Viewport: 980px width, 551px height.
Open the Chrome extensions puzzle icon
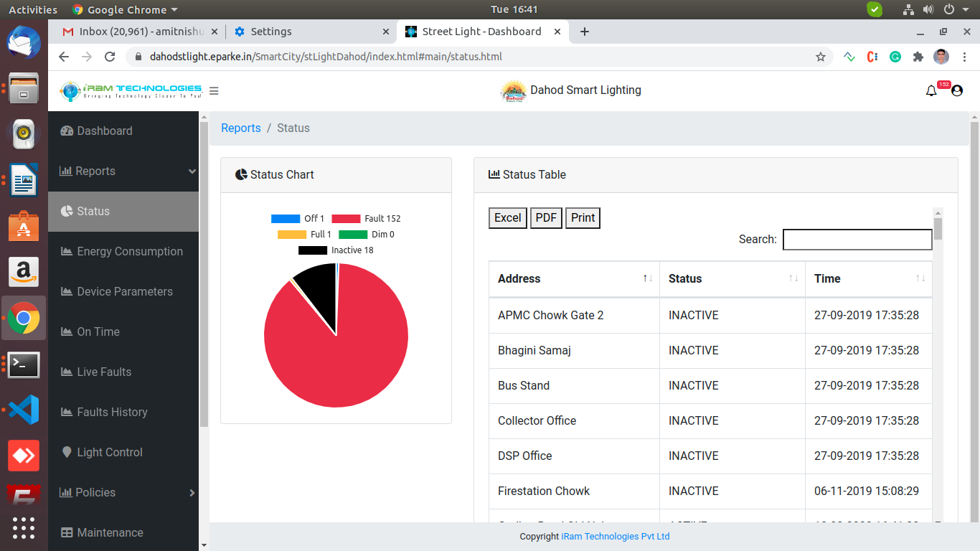[x=918, y=57]
